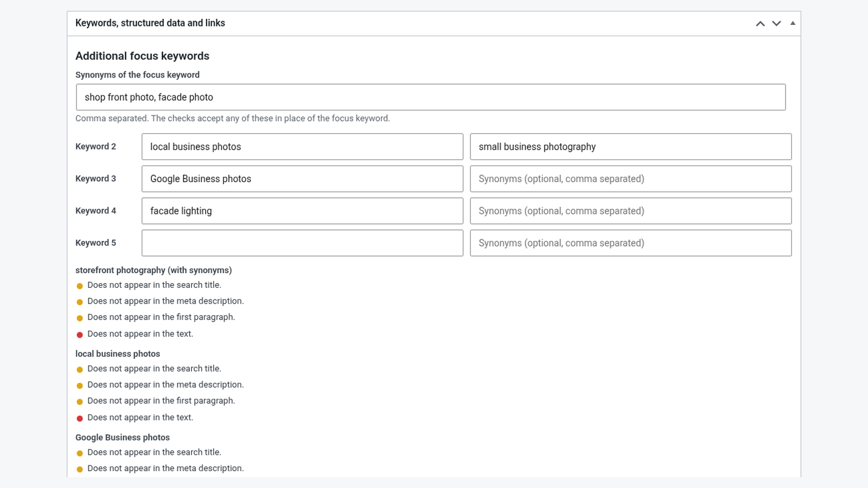Move the Keywords panel up
868x488 pixels.
pos(760,23)
